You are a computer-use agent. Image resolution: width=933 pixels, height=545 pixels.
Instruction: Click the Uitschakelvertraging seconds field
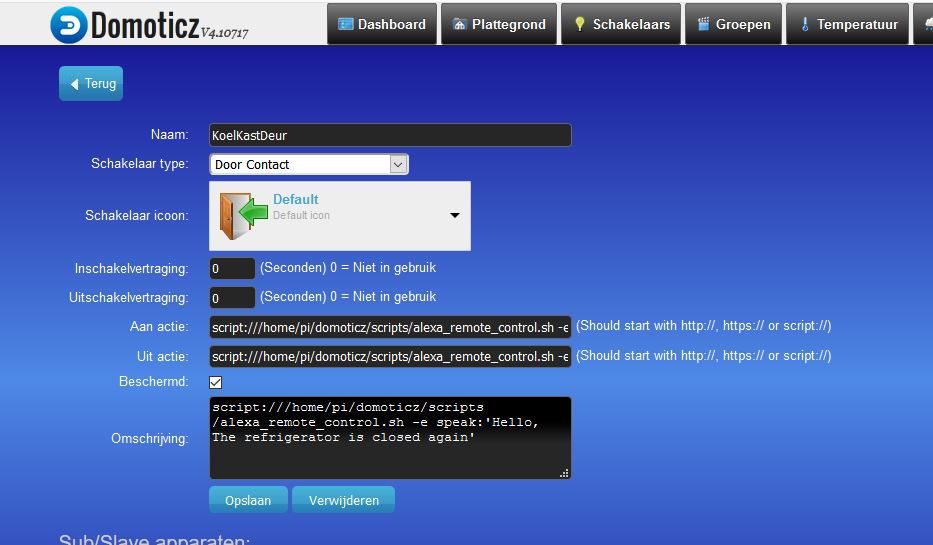[x=232, y=297]
